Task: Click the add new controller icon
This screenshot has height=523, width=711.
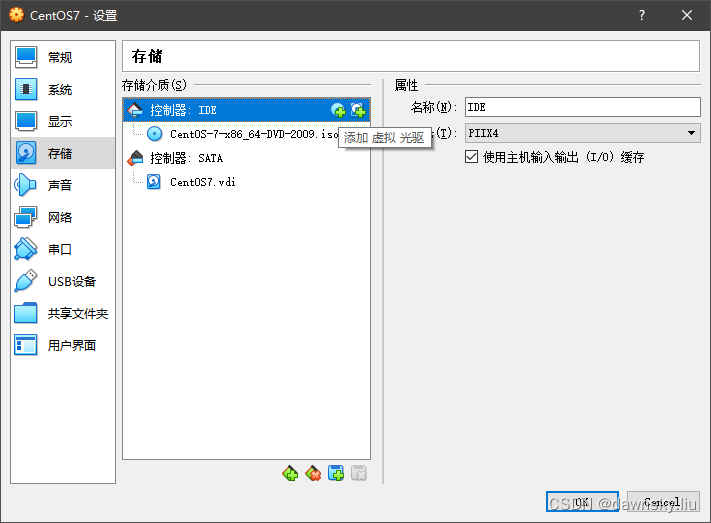Action: pyautogui.click(x=290, y=474)
